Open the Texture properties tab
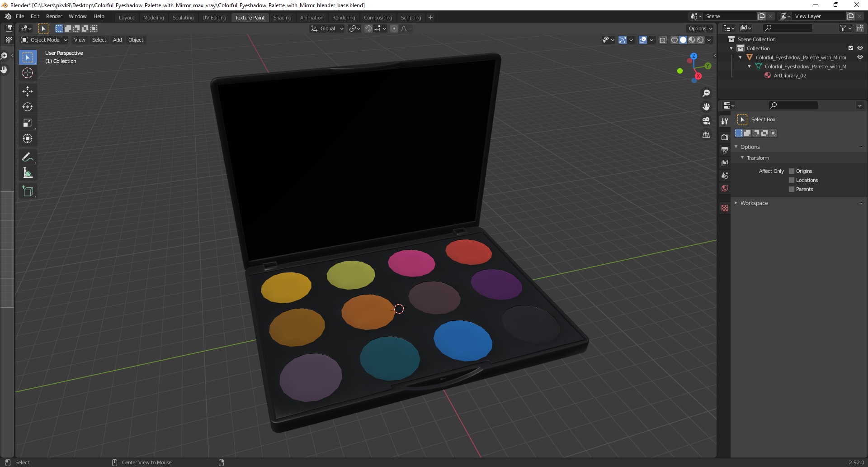 [725, 208]
